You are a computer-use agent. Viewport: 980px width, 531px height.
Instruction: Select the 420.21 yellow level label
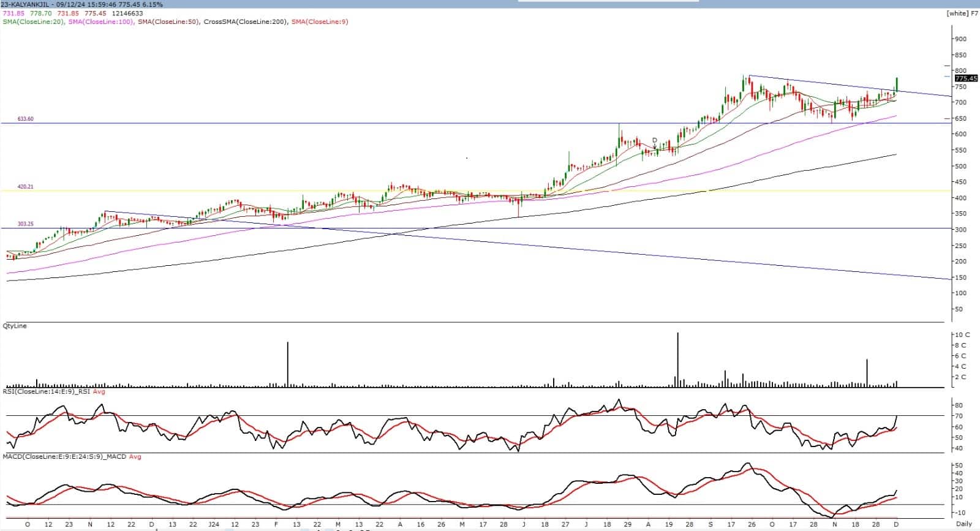pos(26,186)
